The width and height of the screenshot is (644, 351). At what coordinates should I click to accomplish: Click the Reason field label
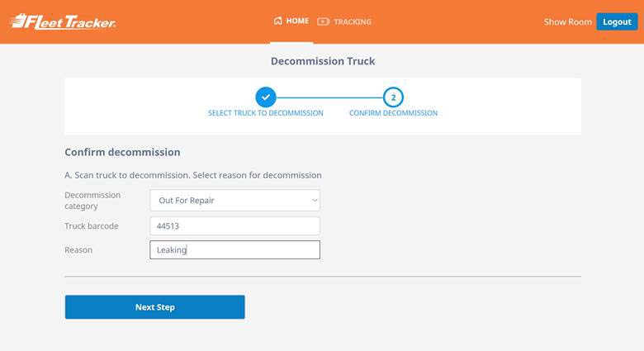[78, 249]
